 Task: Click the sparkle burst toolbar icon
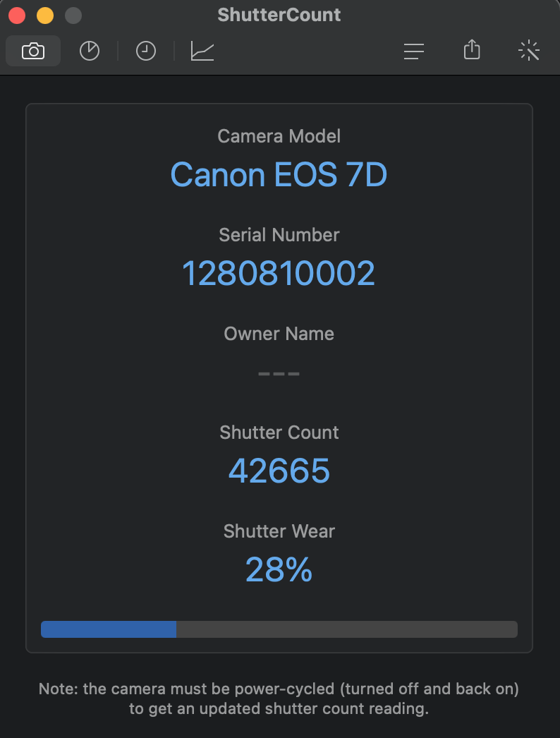(528, 51)
